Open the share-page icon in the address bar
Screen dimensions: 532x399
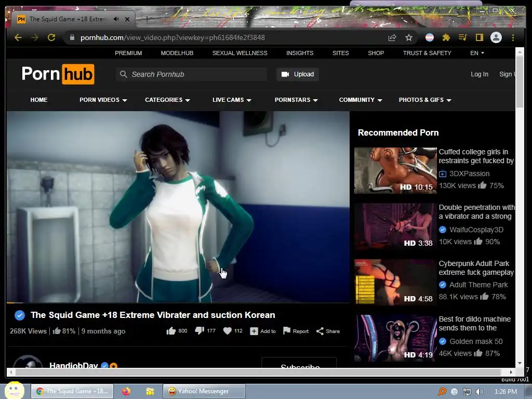point(392,37)
